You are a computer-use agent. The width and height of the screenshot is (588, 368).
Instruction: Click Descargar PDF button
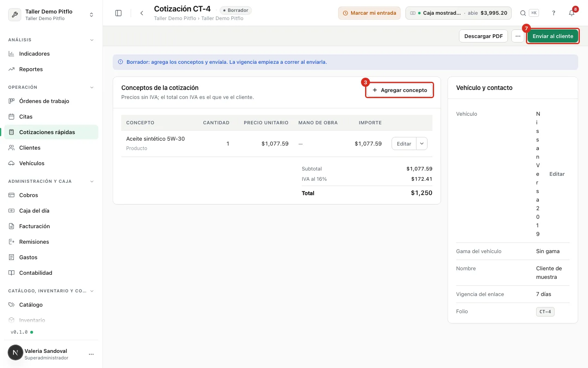483,36
